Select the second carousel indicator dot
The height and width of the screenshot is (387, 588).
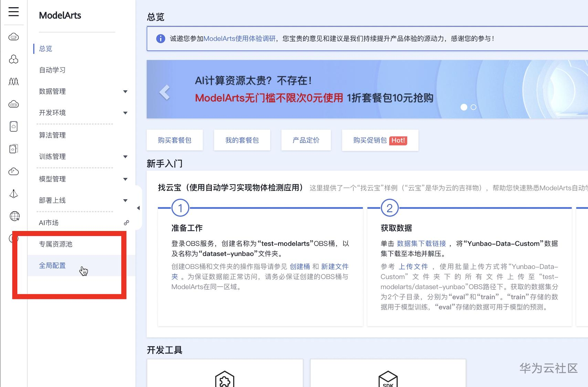(x=473, y=107)
